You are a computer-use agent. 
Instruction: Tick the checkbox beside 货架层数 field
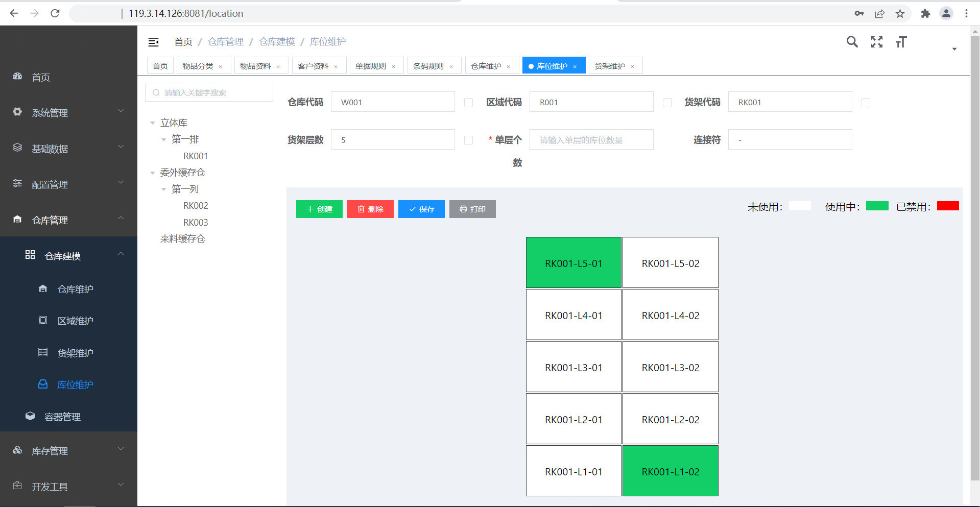tap(468, 140)
